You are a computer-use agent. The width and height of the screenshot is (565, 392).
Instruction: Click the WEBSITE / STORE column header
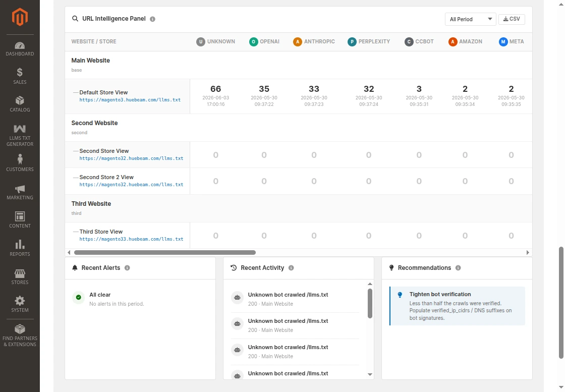pyautogui.click(x=94, y=41)
